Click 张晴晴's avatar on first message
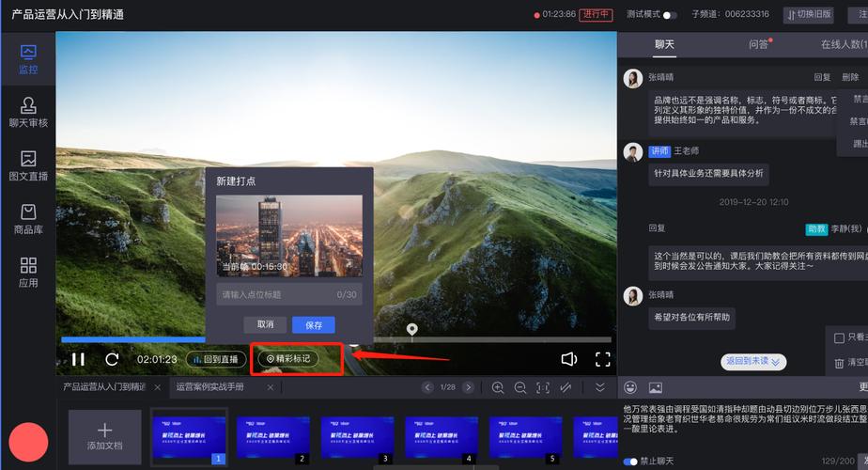The height and width of the screenshot is (470, 868). 633,79
